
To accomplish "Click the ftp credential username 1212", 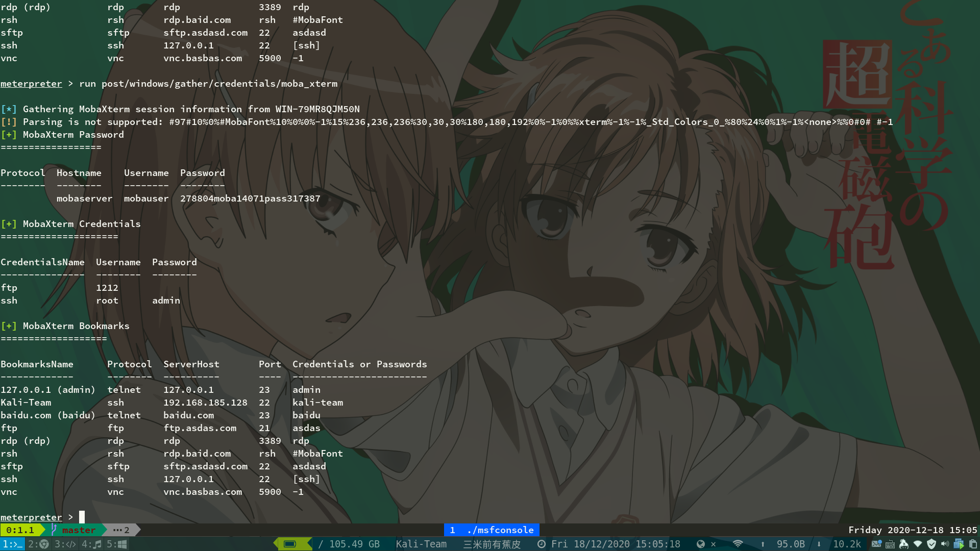I will pos(107,288).
